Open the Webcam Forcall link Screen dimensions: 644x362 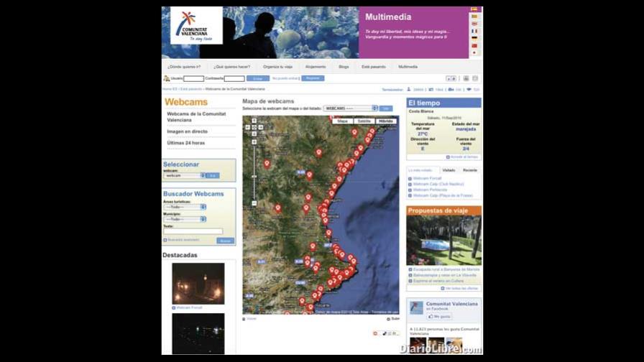pos(427,179)
